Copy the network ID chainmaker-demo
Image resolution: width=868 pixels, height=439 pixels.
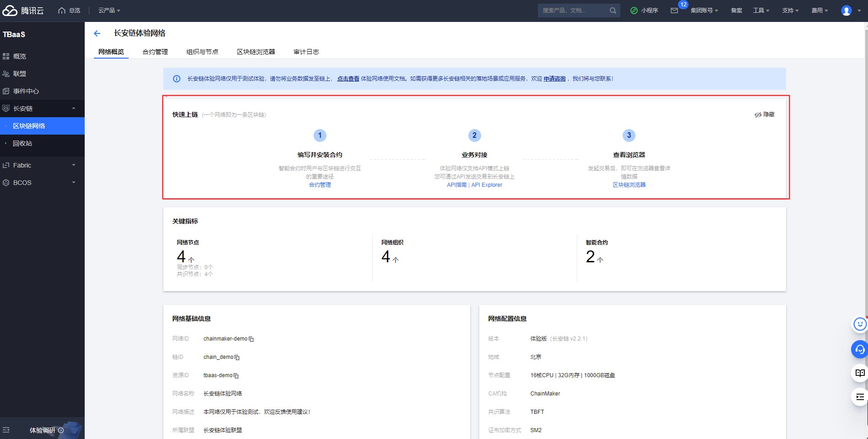[x=251, y=339]
